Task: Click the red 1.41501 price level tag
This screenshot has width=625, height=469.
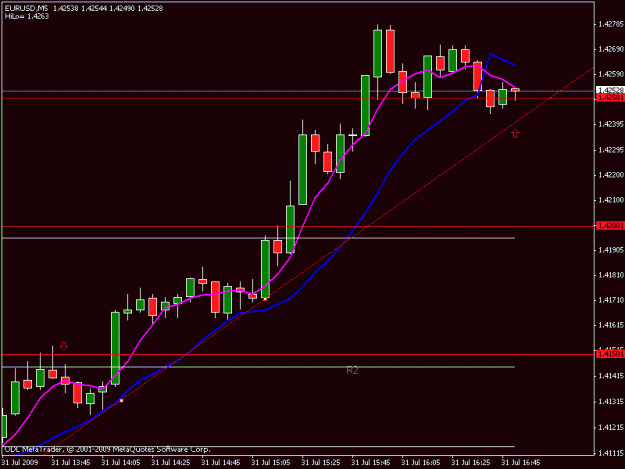Action: click(x=610, y=354)
